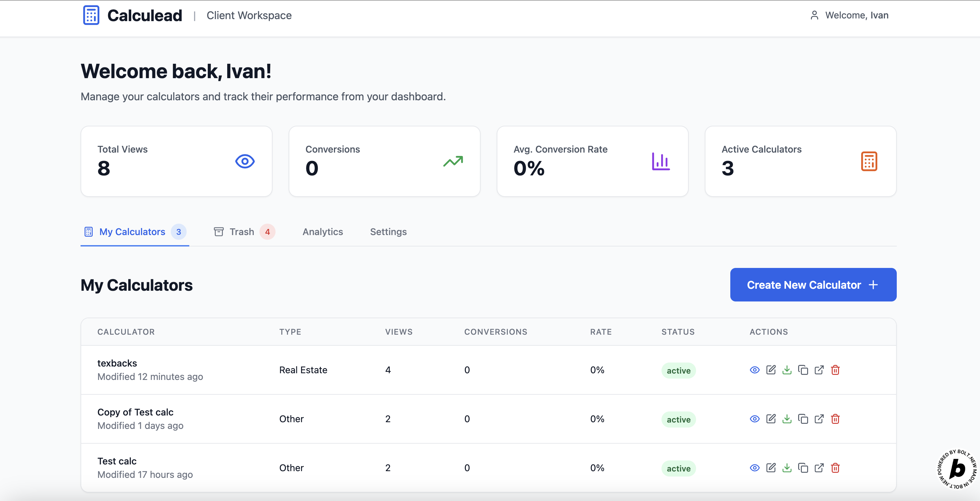The width and height of the screenshot is (980, 501).
Task: Preview Copy of Test calc with eye icon
Action: click(x=754, y=419)
